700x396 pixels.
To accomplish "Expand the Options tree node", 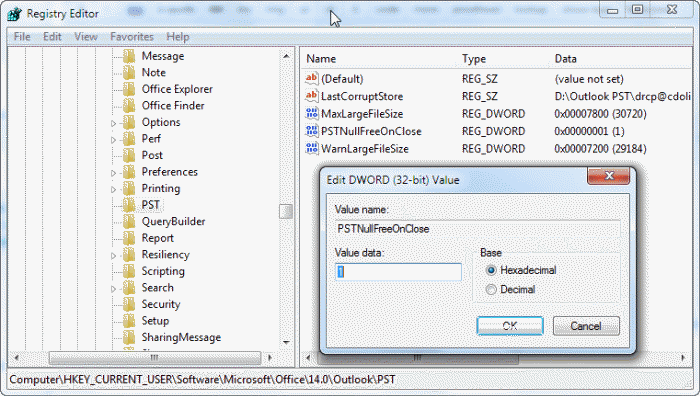I will [x=113, y=123].
